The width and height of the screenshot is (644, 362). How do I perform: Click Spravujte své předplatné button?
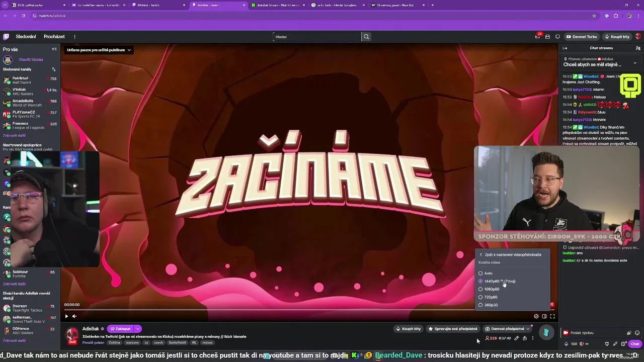tap(453, 329)
